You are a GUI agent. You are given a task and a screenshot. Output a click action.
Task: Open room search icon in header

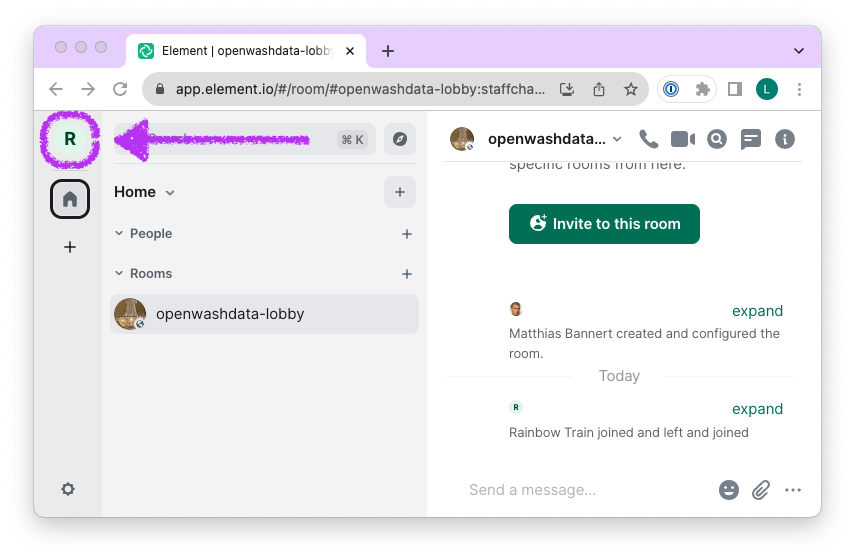click(716, 139)
